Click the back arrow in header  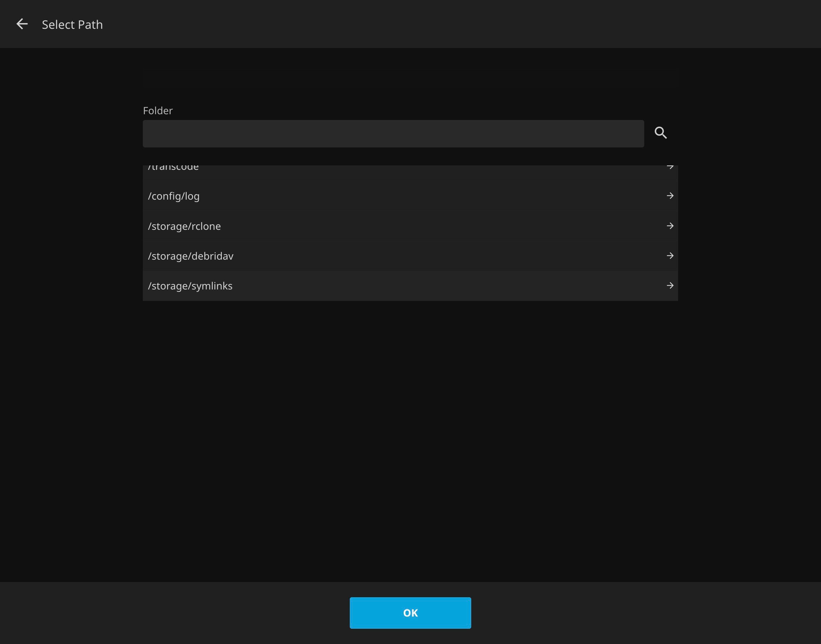click(x=22, y=24)
